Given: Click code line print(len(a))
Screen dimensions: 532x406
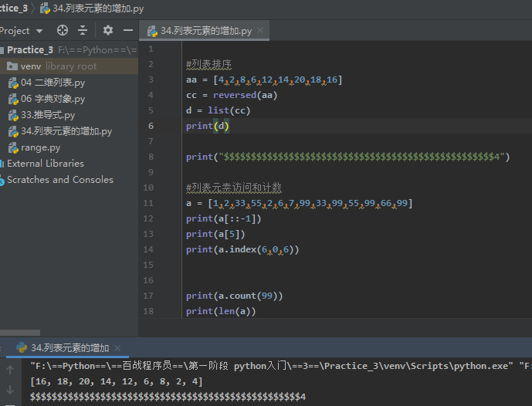Looking at the screenshot, I should pos(221,311).
